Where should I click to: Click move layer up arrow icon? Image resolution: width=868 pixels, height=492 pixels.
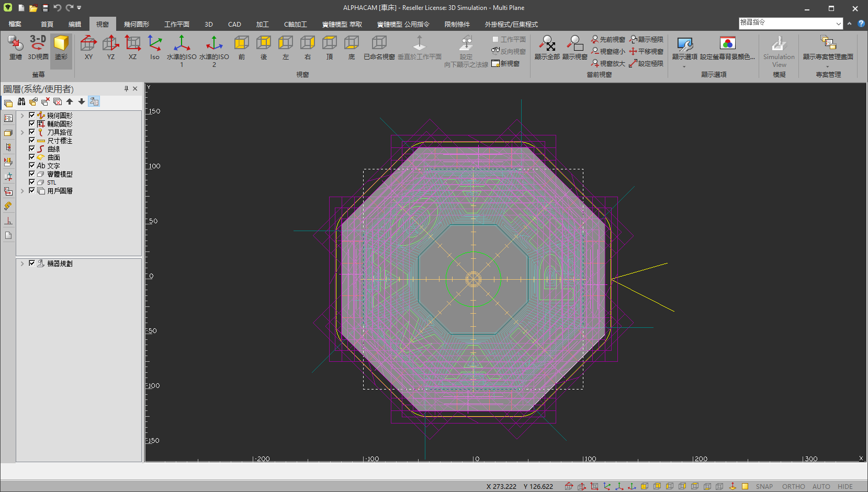click(x=70, y=101)
